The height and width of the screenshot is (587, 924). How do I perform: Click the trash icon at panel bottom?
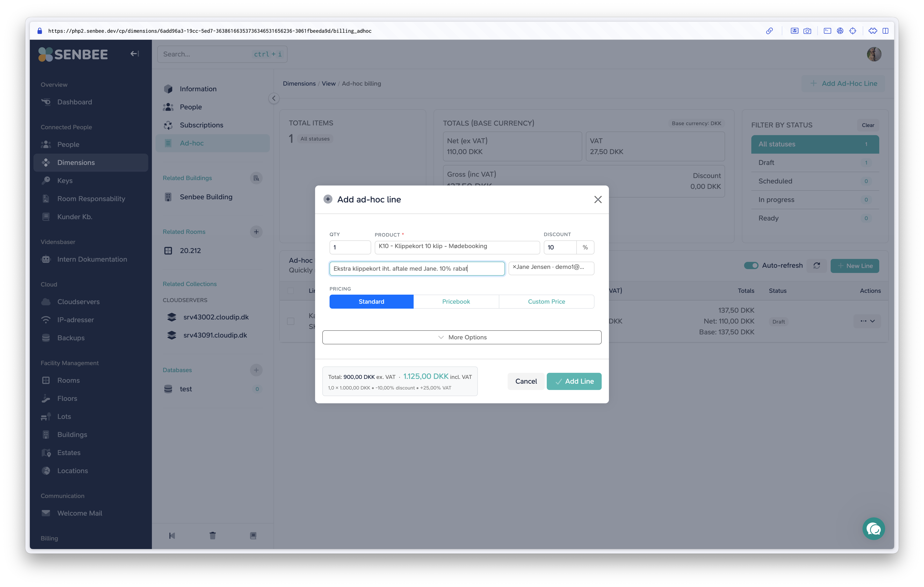click(x=213, y=535)
